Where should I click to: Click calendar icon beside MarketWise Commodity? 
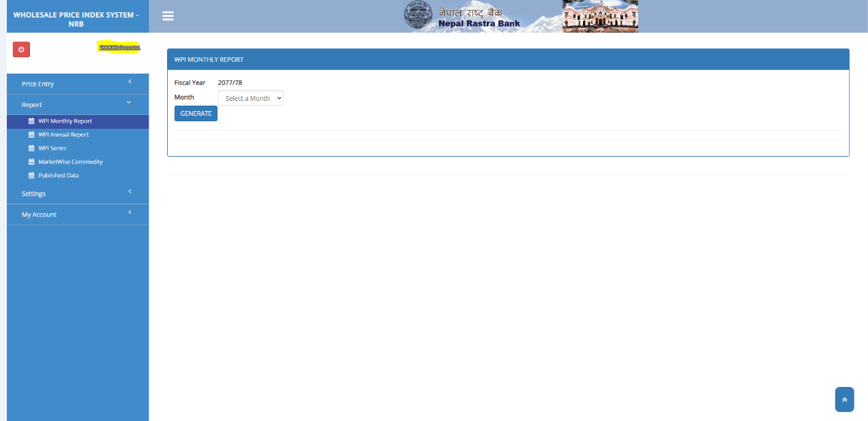pos(31,162)
